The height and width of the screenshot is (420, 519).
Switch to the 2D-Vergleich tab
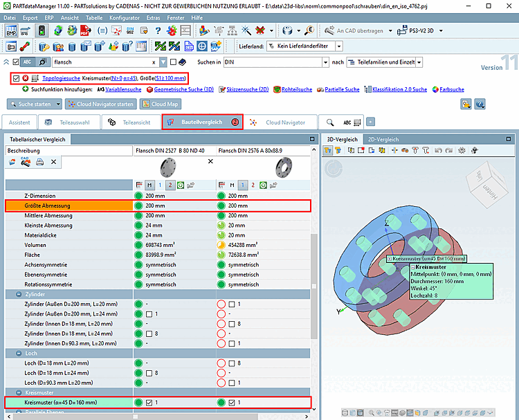coord(382,139)
